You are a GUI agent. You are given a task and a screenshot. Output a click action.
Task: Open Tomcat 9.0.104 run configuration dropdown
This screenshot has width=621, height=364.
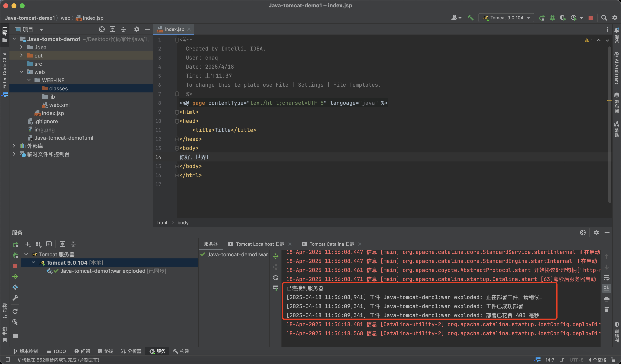506,18
